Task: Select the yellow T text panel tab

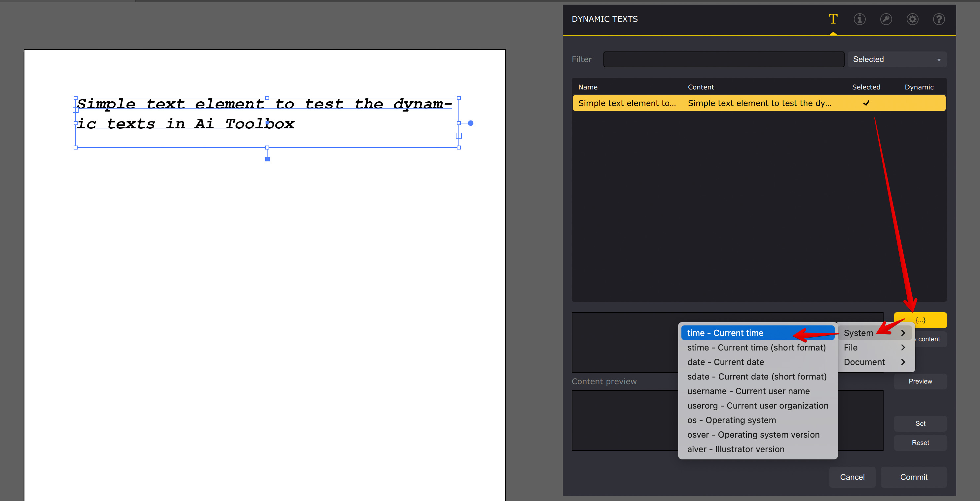Action: click(x=833, y=19)
